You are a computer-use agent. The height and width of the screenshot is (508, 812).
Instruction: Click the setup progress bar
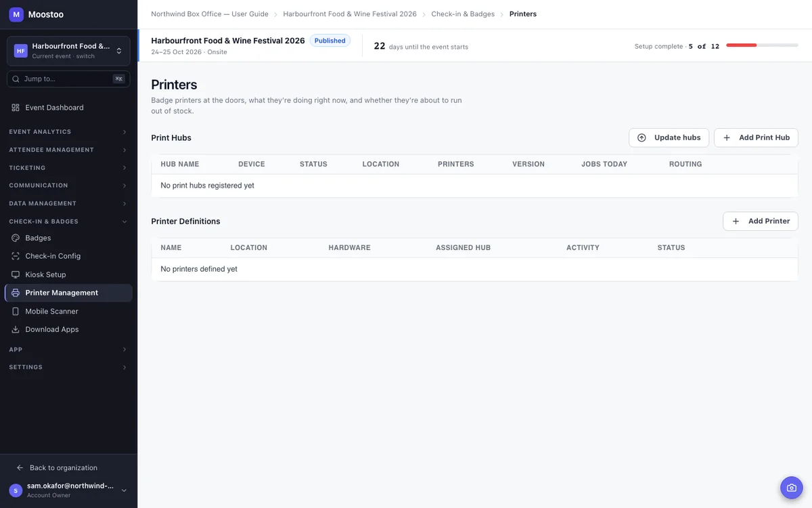click(762, 45)
